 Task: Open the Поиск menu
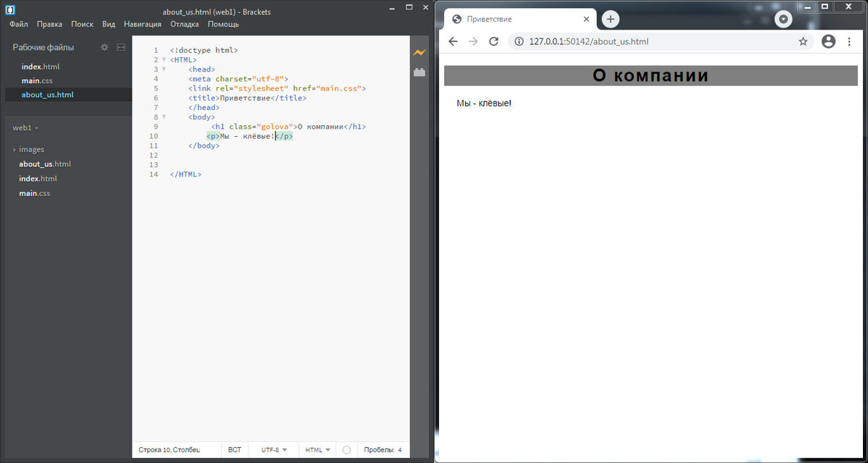pyautogui.click(x=82, y=24)
